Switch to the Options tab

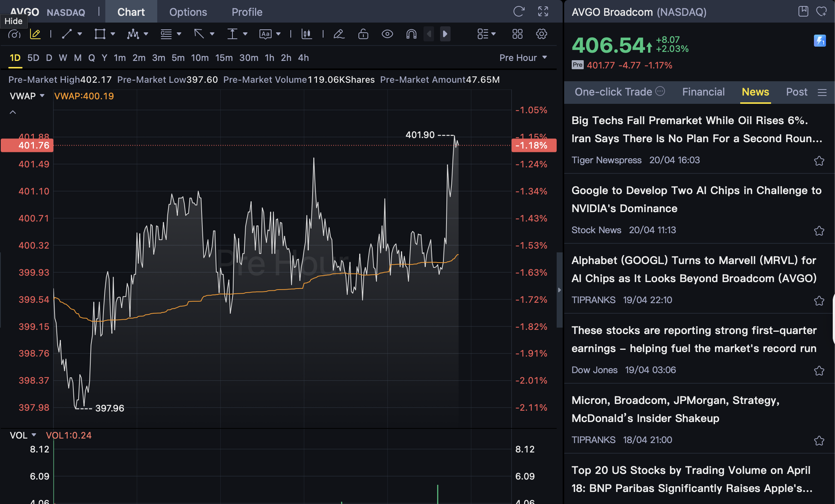tap(188, 12)
